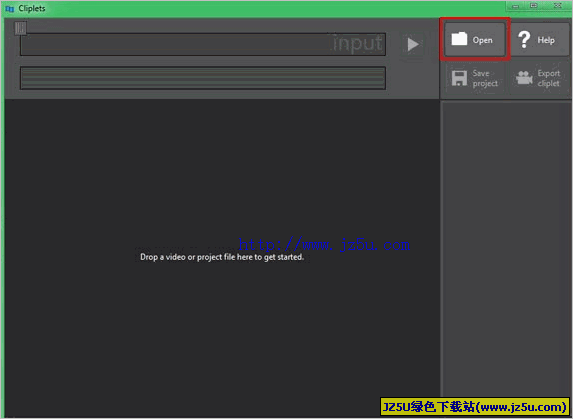This screenshot has height=419, width=573.
Task: Click the striped output timeline track
Action: (203, 78)
